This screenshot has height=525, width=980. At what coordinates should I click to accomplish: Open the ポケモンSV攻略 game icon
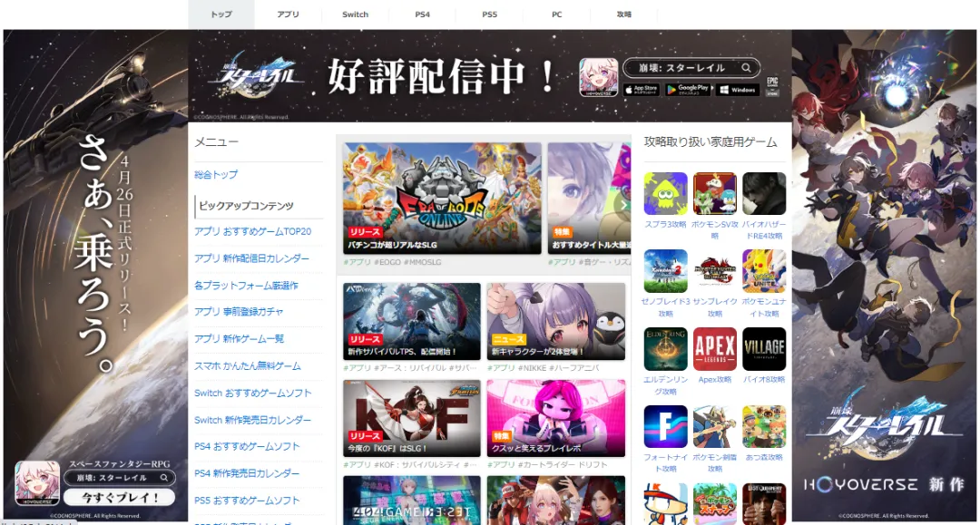pyautogui.click(x=714, y=193)
